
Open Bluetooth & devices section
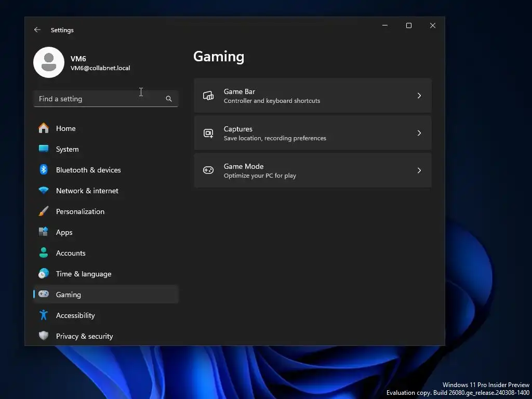pos(106,170)
